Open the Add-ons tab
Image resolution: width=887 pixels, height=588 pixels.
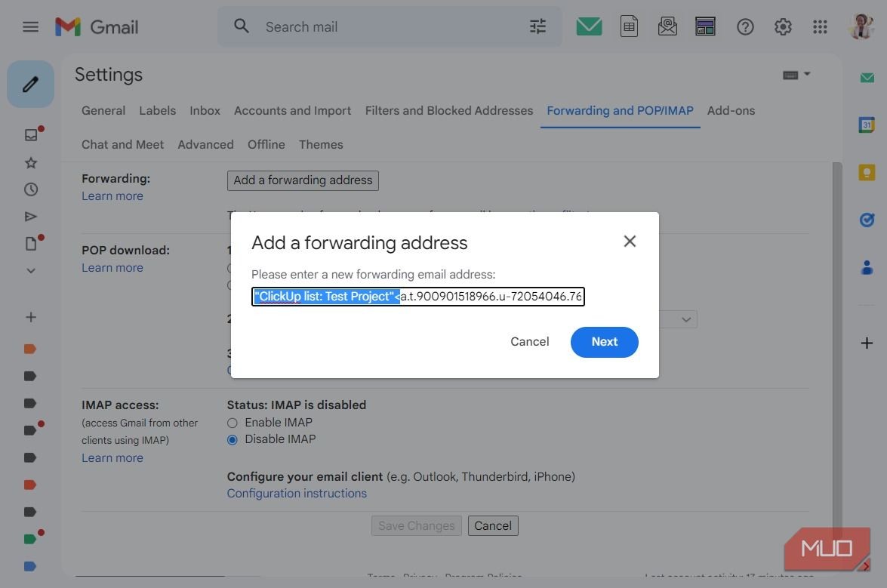click(731, 111)
